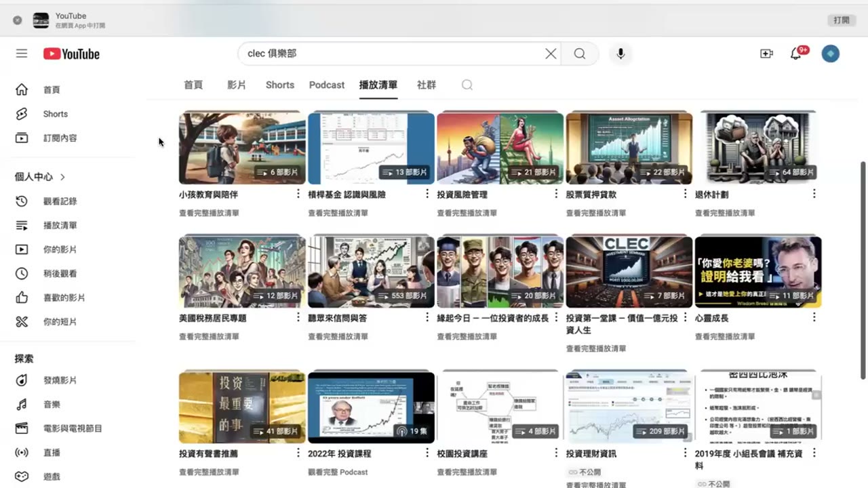Search within channel magnifier icon
Viewport: 868px width, 488px height.
tap(467, 85)
